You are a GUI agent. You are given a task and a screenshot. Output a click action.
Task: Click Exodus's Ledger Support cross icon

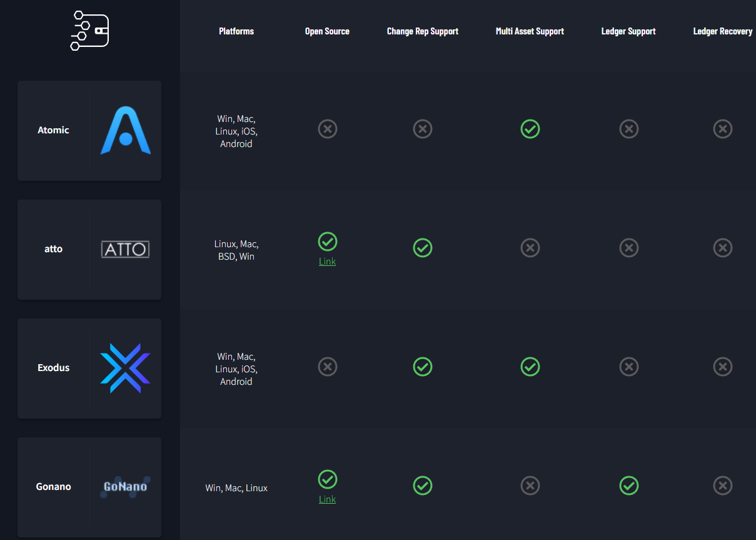[629, 367]
